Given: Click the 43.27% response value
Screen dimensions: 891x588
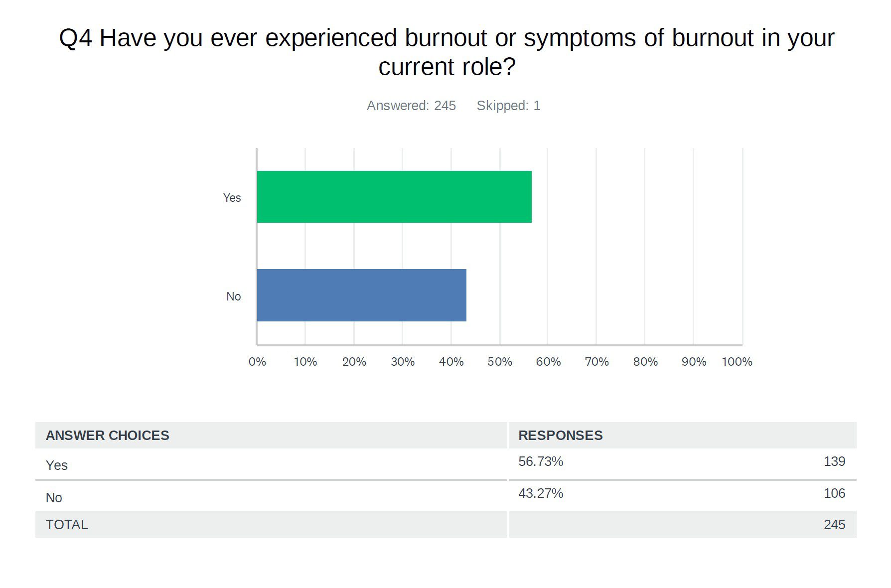Looking at the screenshot, I should pyautogui.click(x=541, y=493).
